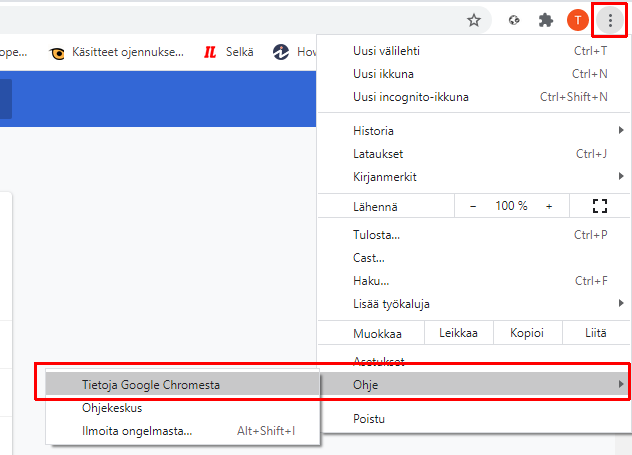Viewport: 632px width, 455px height.
Task: Open the Käsitteet ojennukse bookmark
Action: coord(118,51)
